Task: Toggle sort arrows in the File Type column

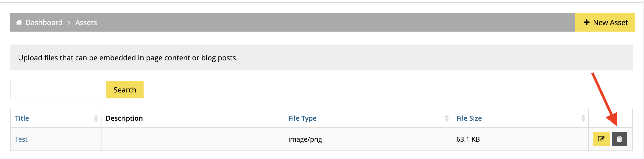Action: 447,118
